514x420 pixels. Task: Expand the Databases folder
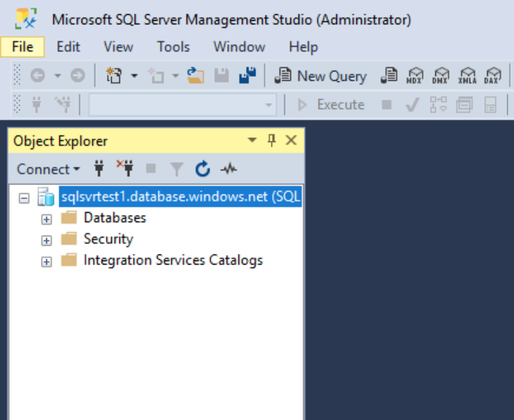[x=46, y=219]
